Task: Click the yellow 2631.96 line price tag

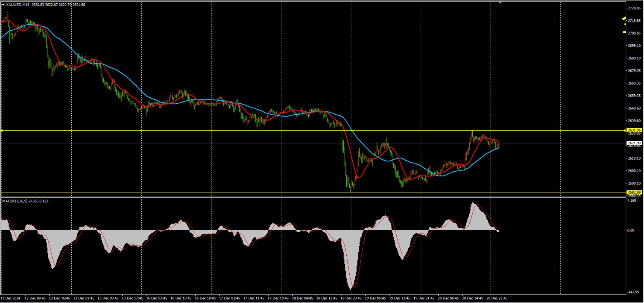Action: click(x=634, y=130)
